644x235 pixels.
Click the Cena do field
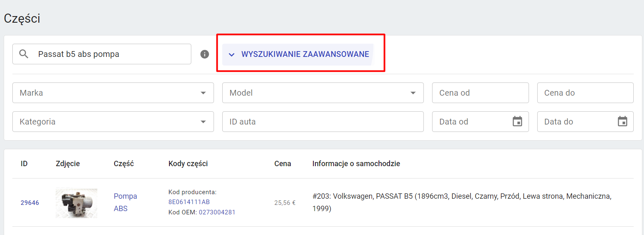click(585, 93)
